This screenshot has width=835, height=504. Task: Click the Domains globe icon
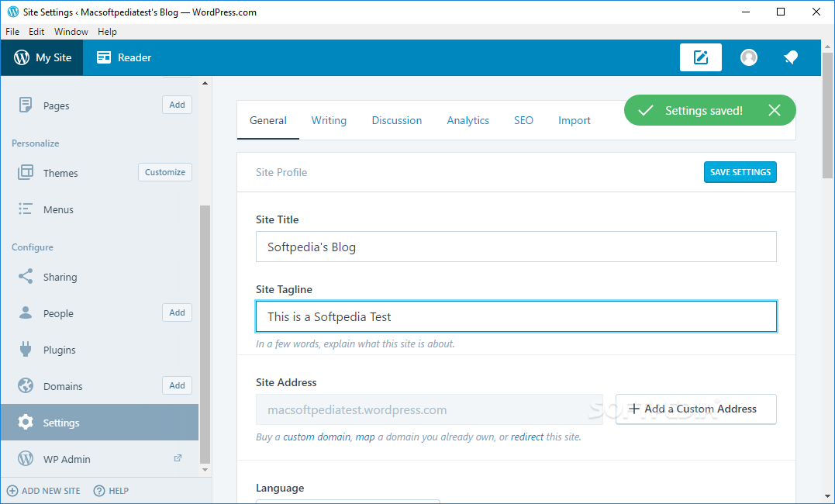[x=25, y=385]
